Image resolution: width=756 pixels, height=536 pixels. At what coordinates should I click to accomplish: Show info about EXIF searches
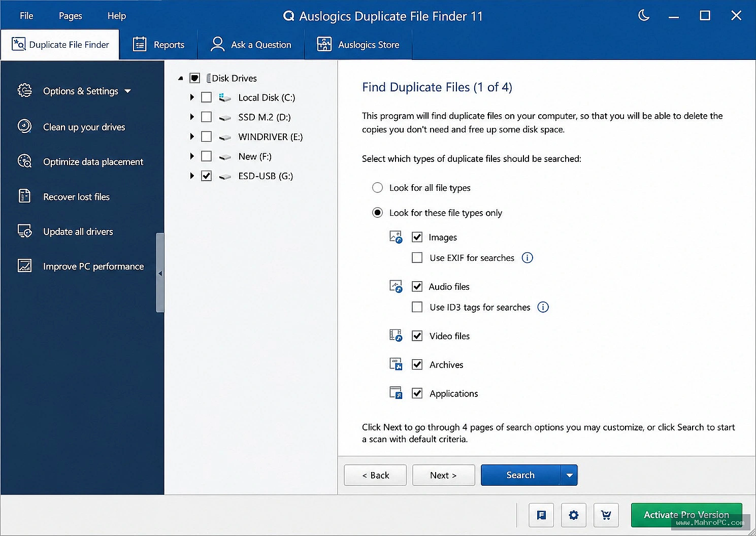(528, 258)
